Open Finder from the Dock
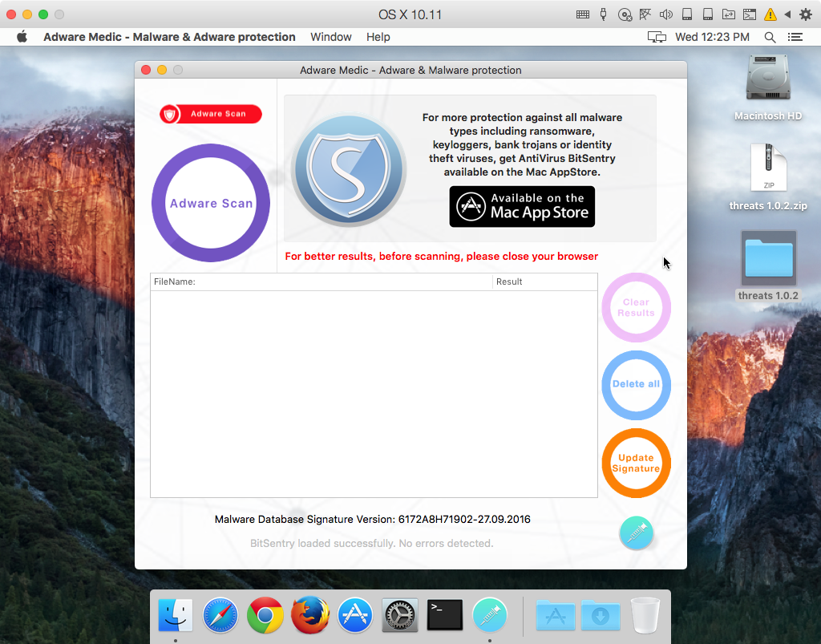 tap(176, 615)
